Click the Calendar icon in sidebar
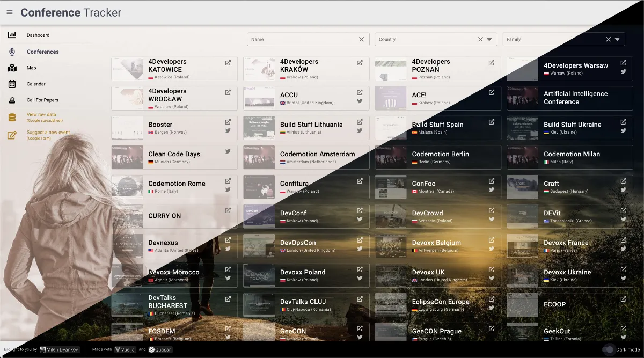 click(x=12, y=84)
